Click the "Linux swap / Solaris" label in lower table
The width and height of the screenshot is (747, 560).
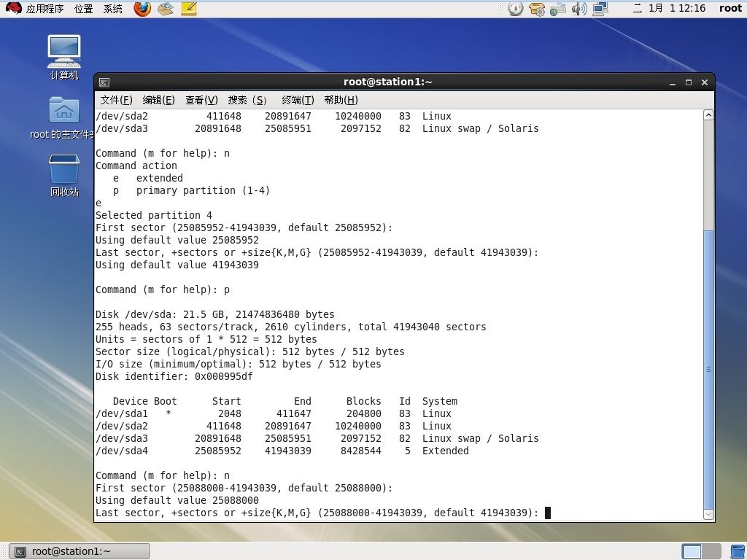tap(480, 438)
